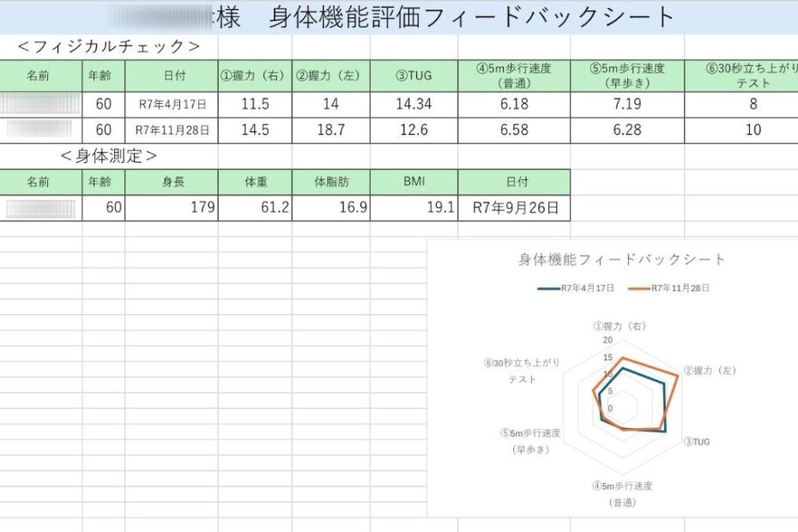Image resolution: width=798 pixels, height=532 pixels.
Task: Select the 身長 value cell 179
Action: [172, 208]
